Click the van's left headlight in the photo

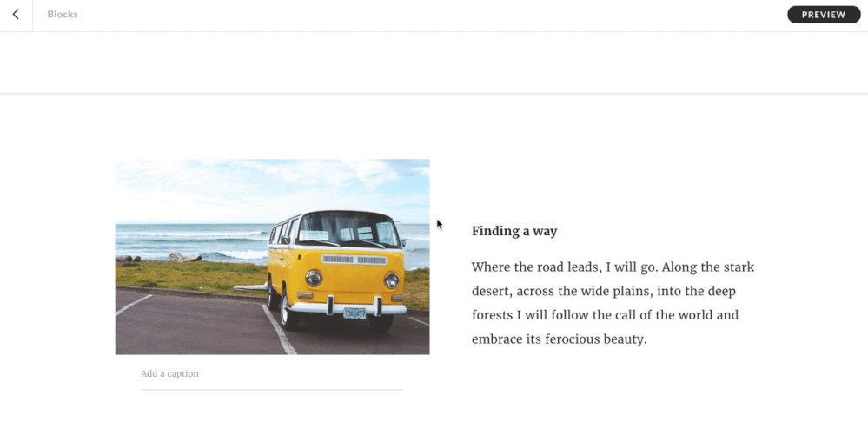point(314,279)
